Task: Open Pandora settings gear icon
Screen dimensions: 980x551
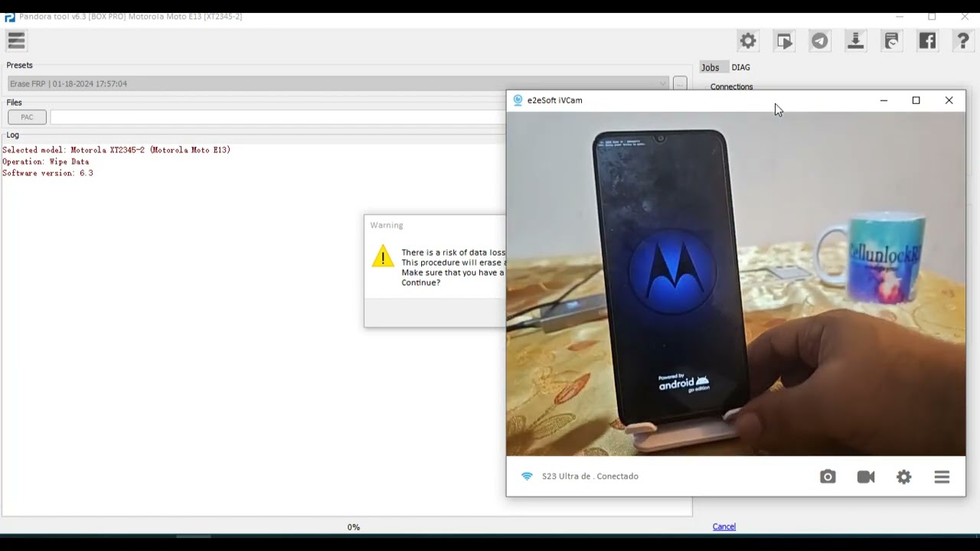Action: click(x=748, y=41)
